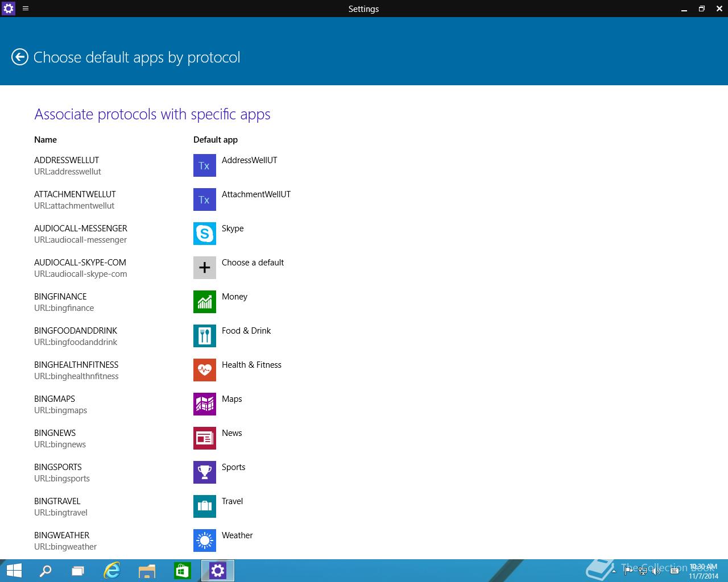Click the Travel default app label
Screen dimensions: 728x582
(232, 501)
